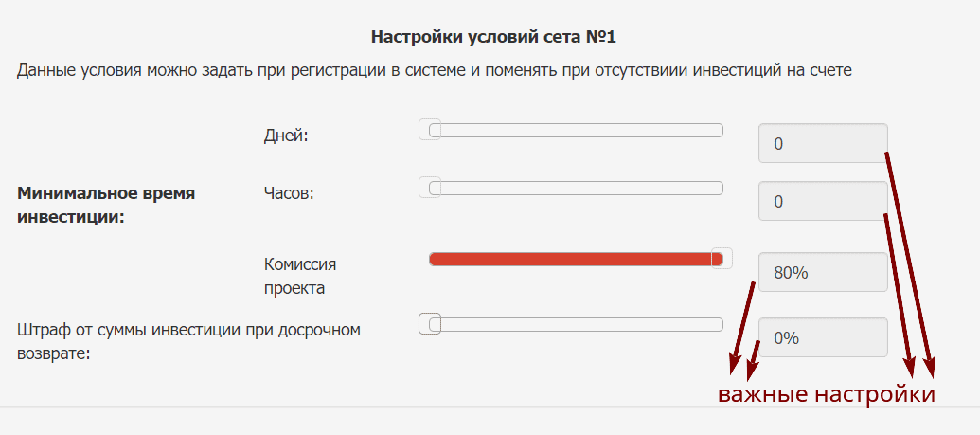Image resolution: width=980 pixels, height=435 pixels.
Task: Click the Дней value input field
Action: point(822,144)
